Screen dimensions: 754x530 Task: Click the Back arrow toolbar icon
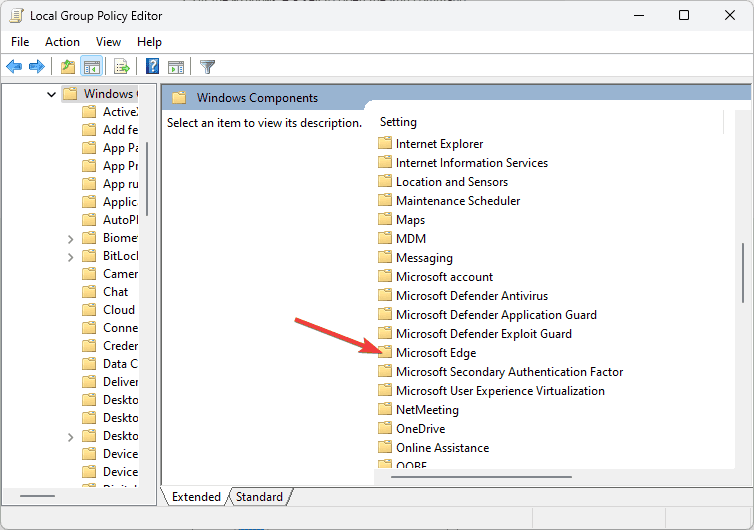coord(14,67)
